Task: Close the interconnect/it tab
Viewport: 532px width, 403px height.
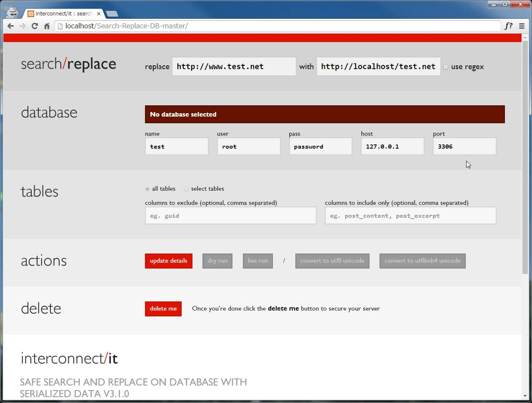Action: (99, 14)
